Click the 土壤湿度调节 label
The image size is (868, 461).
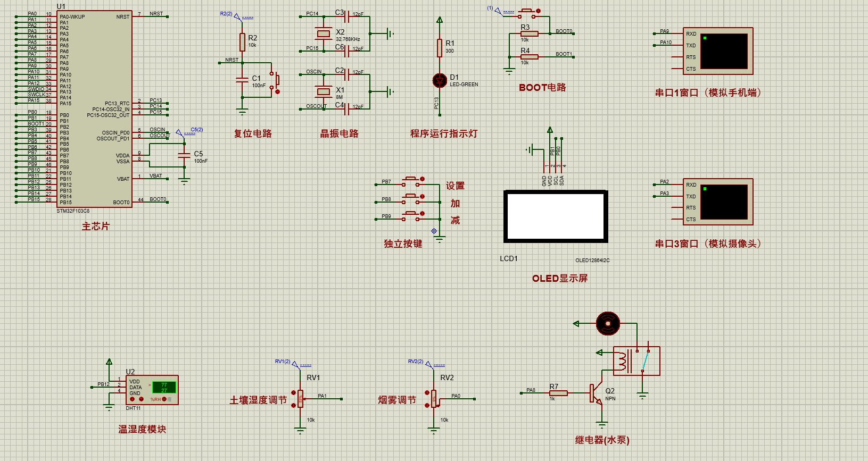tap(258, 400)
